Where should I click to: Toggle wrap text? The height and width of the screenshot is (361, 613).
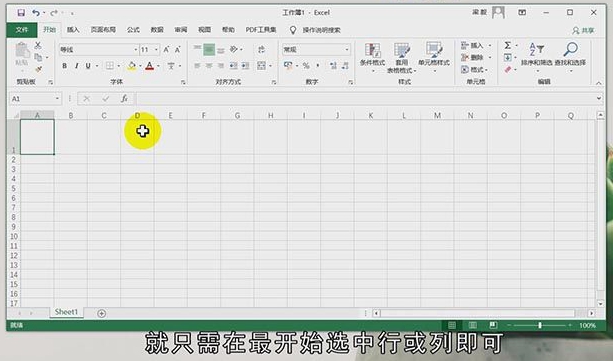coord(261,50)
